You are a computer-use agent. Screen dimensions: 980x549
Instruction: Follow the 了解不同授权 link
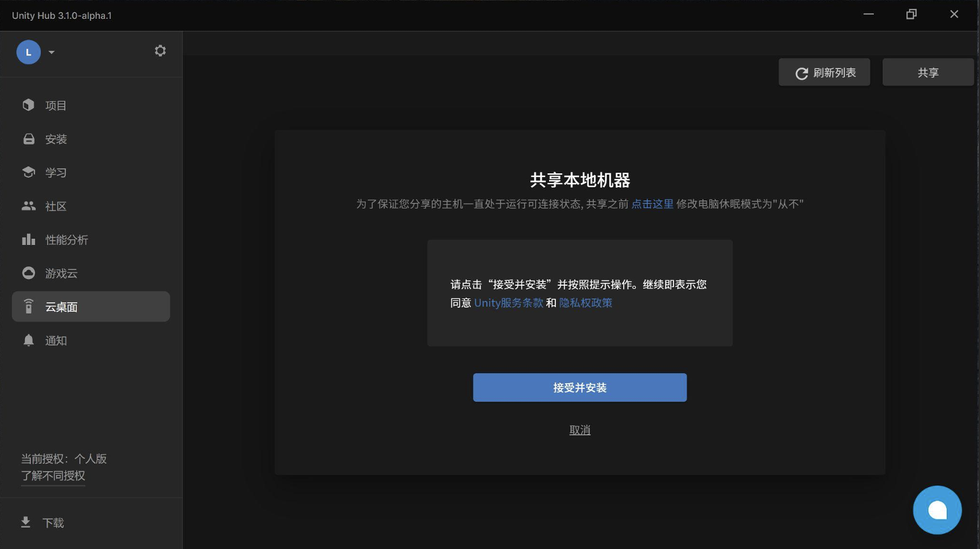point(53,476)
